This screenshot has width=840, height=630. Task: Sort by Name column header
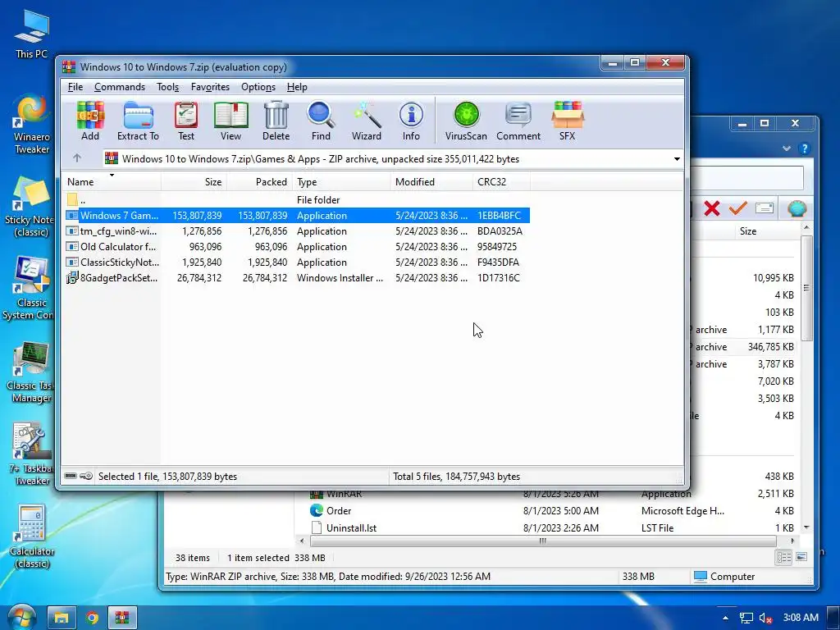(x=111, y=181)
